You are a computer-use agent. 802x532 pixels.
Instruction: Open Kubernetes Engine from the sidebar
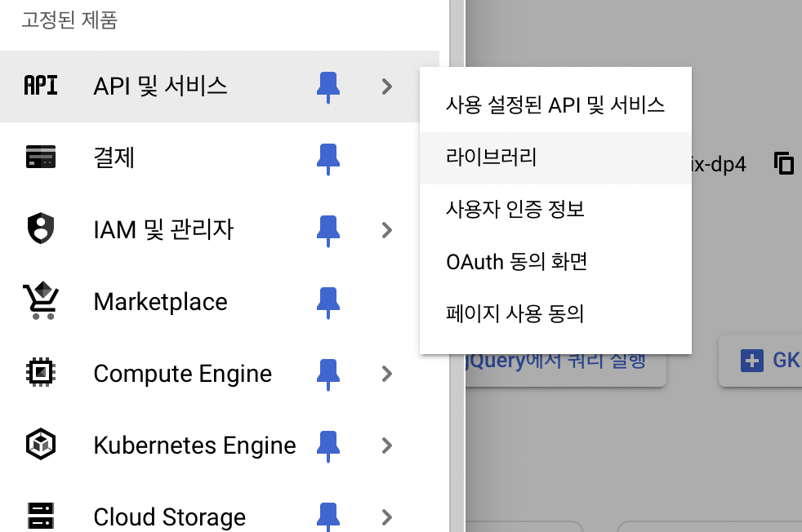point(195,446)
